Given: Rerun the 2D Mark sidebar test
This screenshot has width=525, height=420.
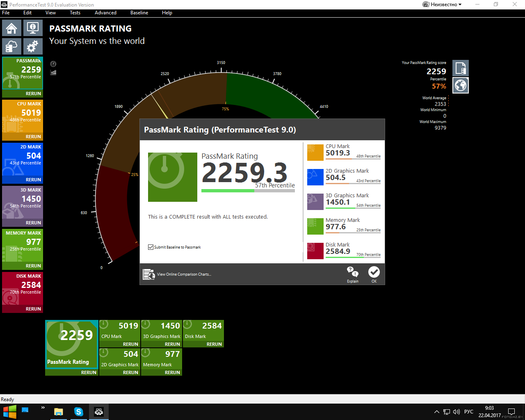Looking at the screenshot, I should (x=33, y=180).
